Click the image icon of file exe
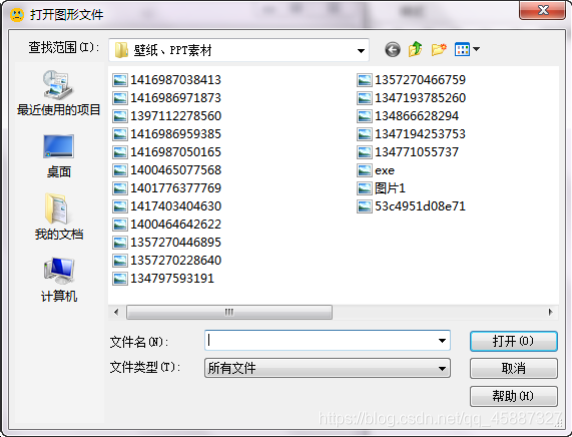The height and width of the screenshot is (437, 572). 364,170
